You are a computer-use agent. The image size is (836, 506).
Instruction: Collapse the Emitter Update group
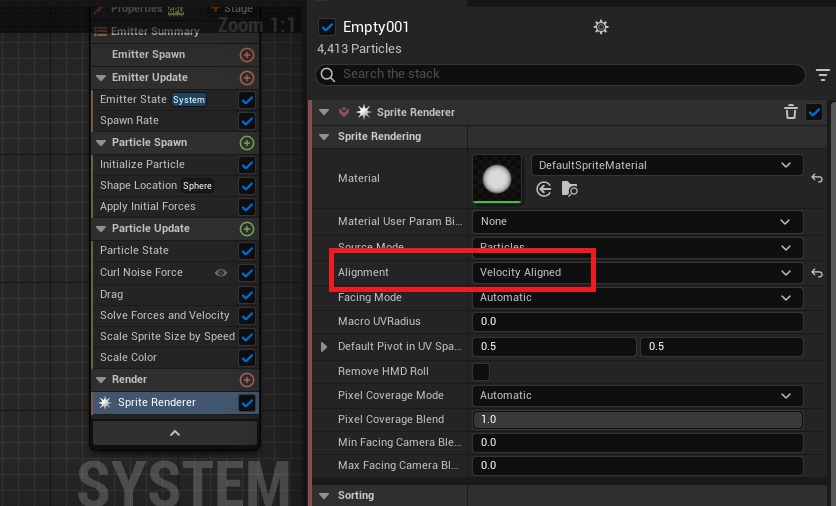tap(101, 78)
